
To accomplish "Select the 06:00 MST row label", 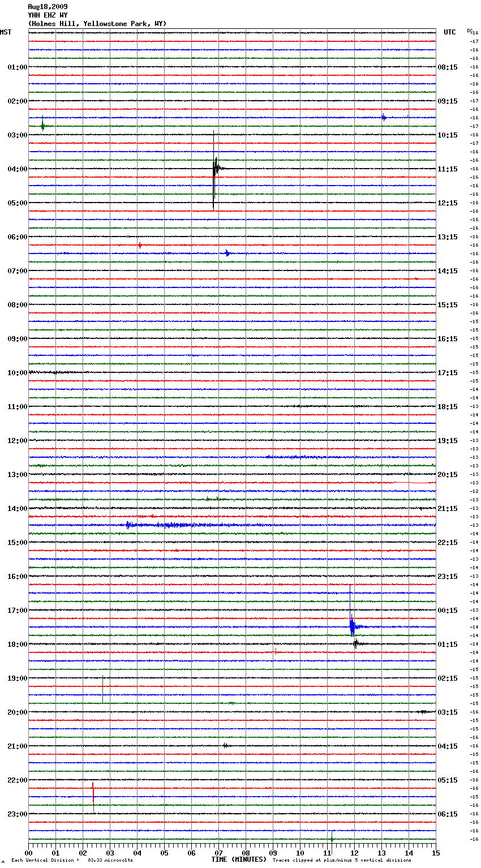I will pos(18,237).
